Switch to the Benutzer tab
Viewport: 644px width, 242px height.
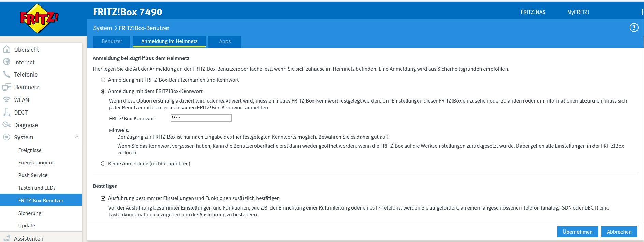pos(112,41)
